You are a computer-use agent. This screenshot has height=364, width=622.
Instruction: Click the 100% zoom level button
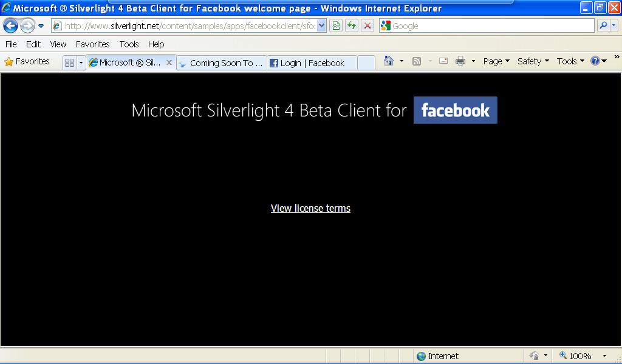click(575, 356)
